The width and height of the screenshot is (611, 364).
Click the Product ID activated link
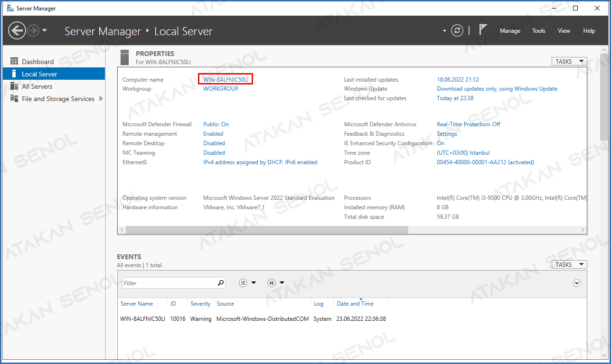[485, 162]
